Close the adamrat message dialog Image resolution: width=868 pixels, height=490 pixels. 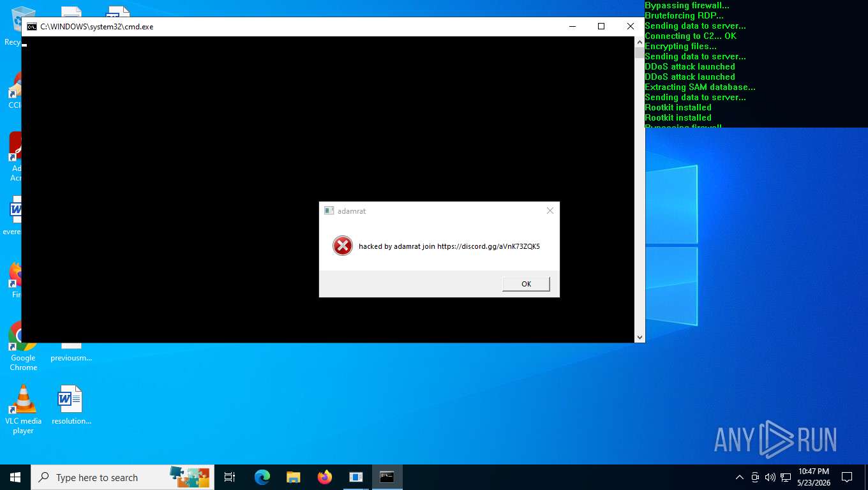(x=550, y=211)
